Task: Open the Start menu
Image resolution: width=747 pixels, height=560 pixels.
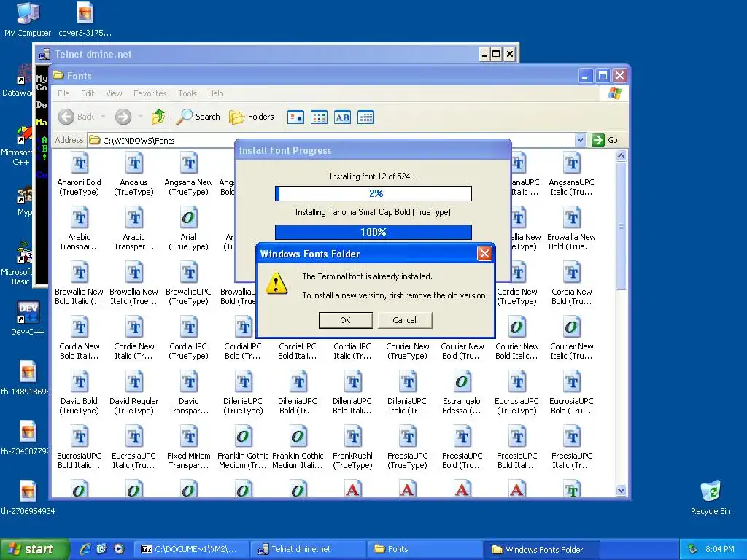Action: click(x=34, y=550)
